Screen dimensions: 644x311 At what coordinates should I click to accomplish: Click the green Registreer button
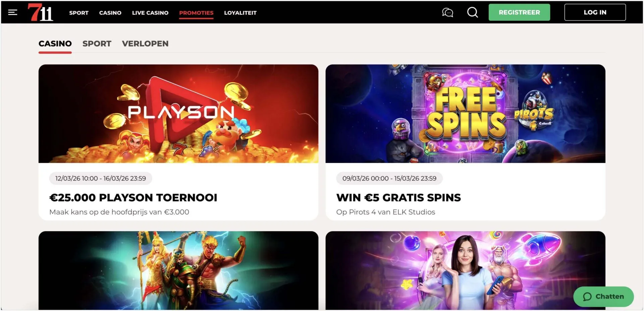tap(519, 12)
